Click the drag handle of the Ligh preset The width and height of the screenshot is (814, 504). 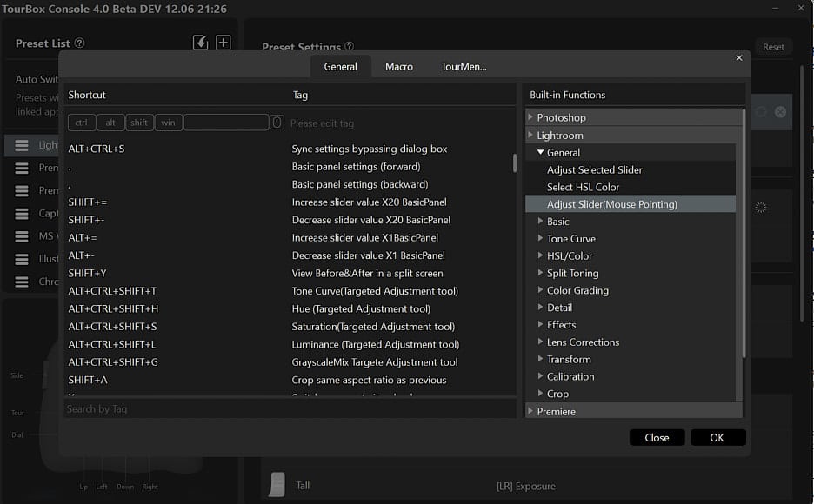coord(21,146)
